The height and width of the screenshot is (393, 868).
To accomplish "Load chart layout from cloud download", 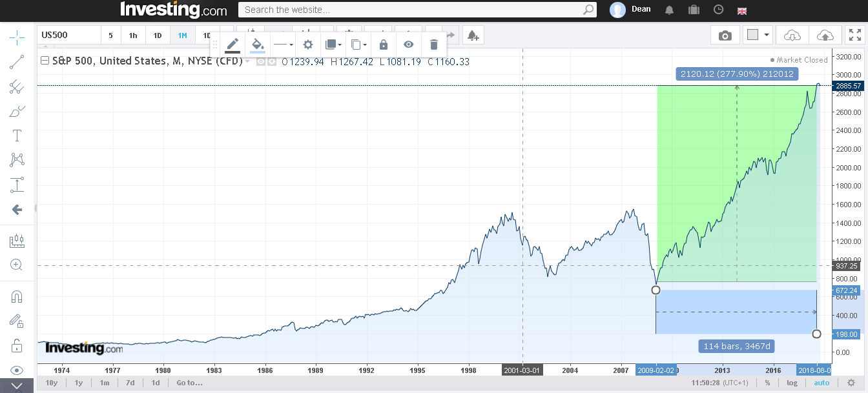I will point(792,35).
